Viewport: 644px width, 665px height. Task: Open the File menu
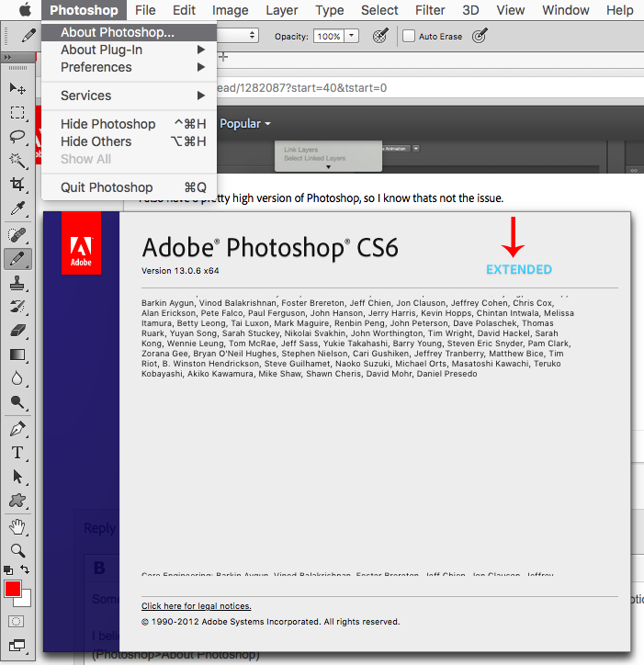145,10
